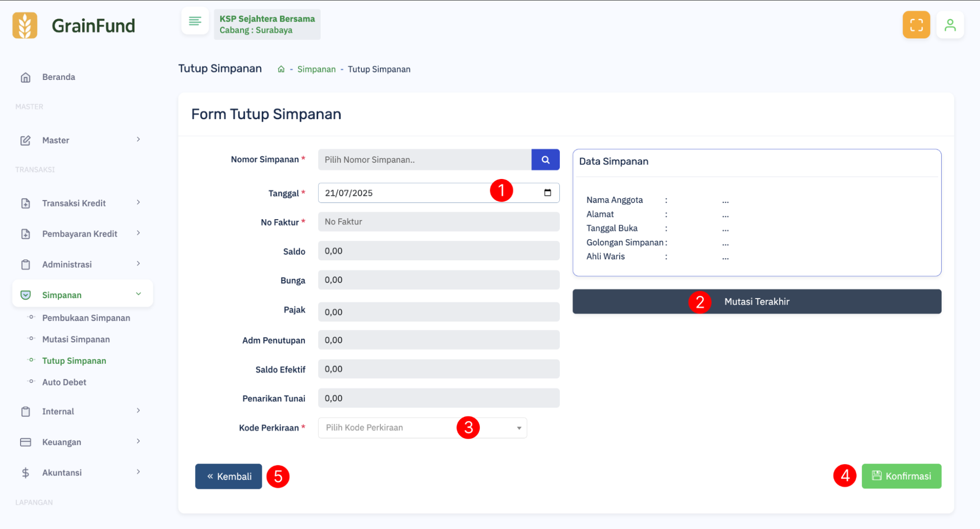This screenshot has width=980, height=529.
Task: Go back with the Kembali button
Action: click(x=228, y=477)
